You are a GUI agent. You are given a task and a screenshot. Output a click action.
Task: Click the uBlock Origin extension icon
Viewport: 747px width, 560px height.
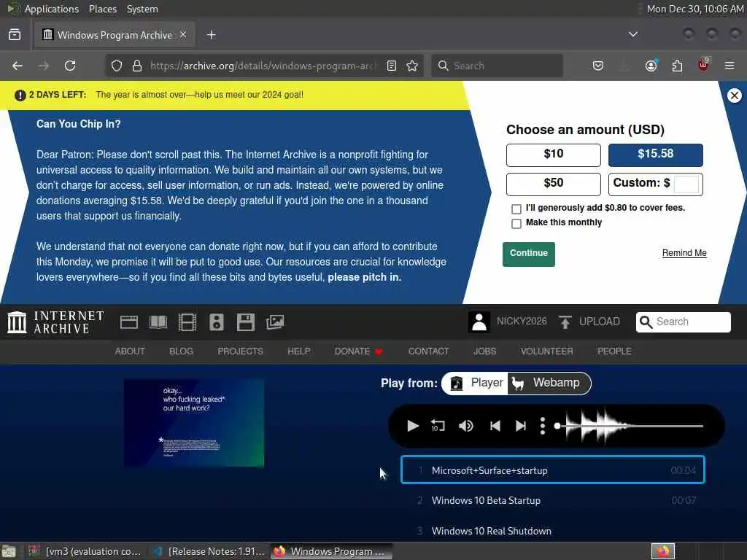(x=703, y=65)
